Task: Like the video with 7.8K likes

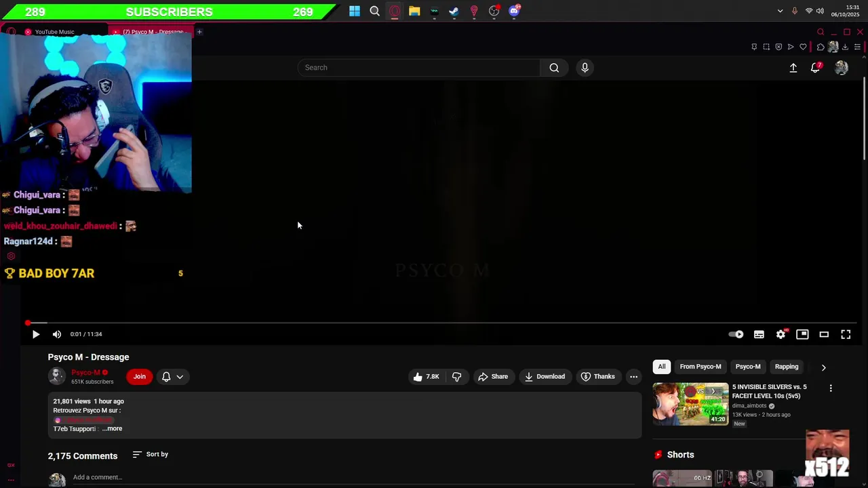Action: [426, 377]
